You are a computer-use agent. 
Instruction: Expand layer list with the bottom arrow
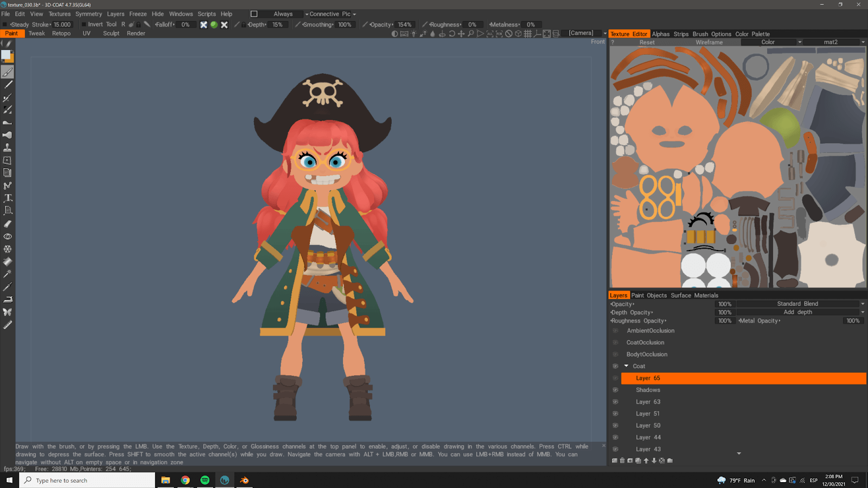[x=739, y=453]
